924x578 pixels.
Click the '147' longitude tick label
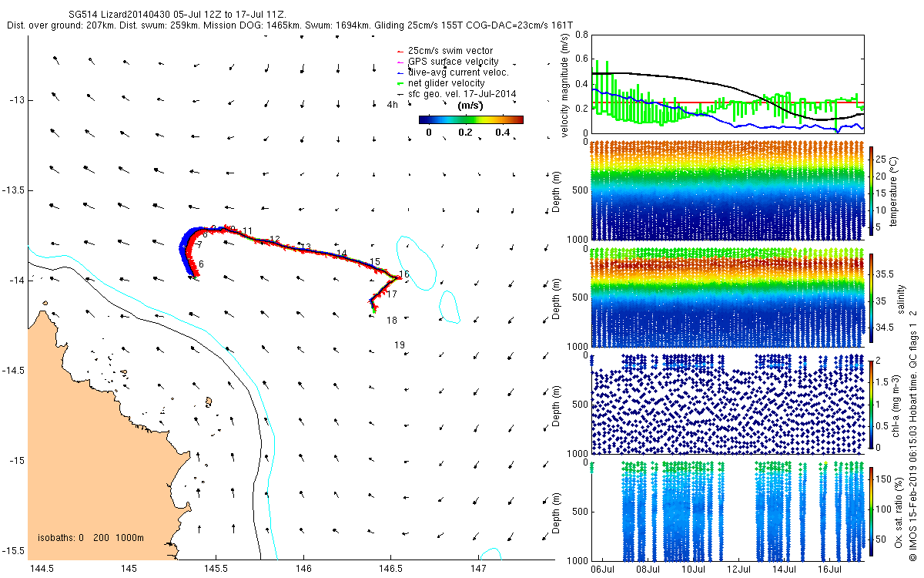[x=479, y=570]
